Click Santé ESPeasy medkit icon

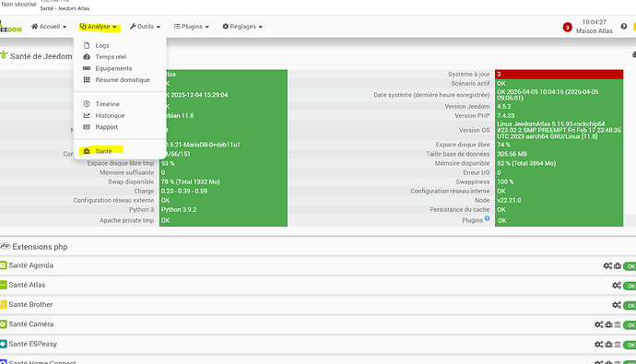[609, 344]
